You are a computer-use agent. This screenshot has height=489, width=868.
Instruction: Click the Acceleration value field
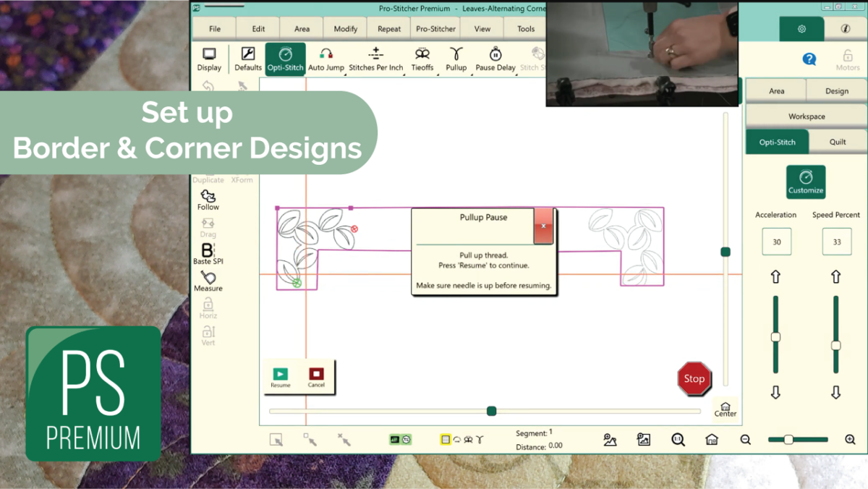pyautogui.click(x=776, y=241)
